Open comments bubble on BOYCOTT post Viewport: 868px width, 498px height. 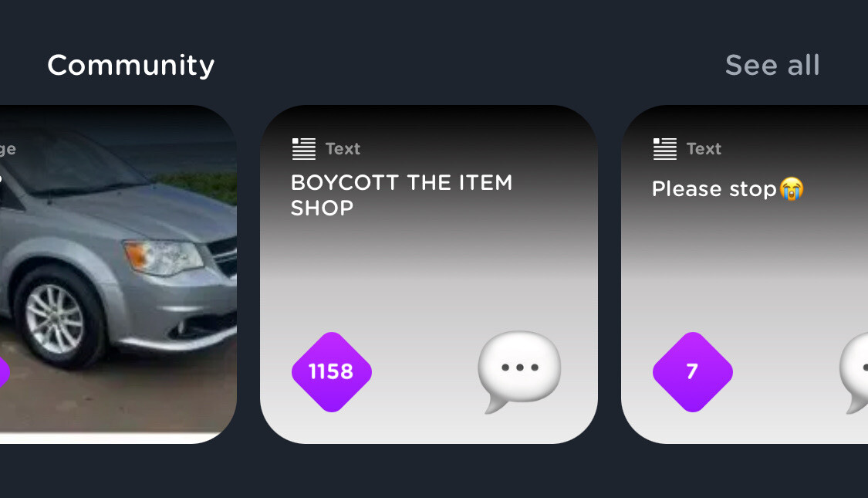pos(519,371)
